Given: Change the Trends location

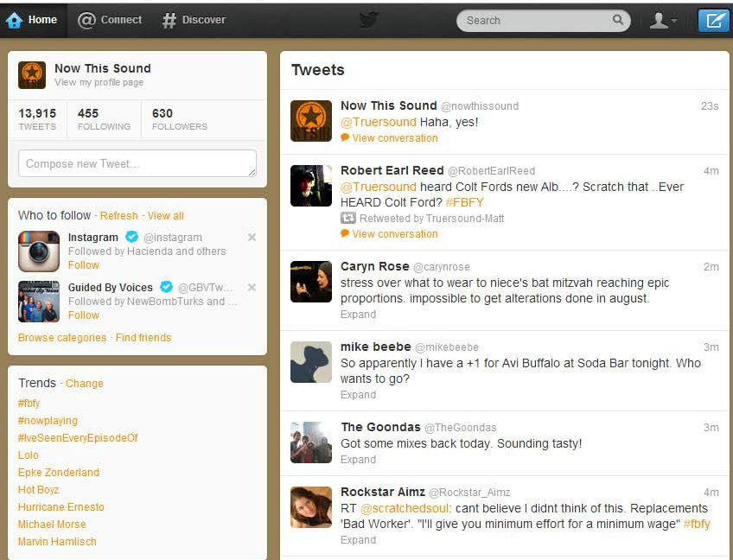Looking at the screenshot, I should coord(84,384).
